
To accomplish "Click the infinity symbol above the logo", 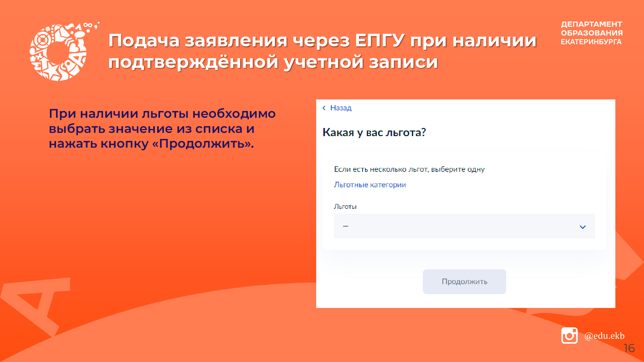I will tap(88, 25).
